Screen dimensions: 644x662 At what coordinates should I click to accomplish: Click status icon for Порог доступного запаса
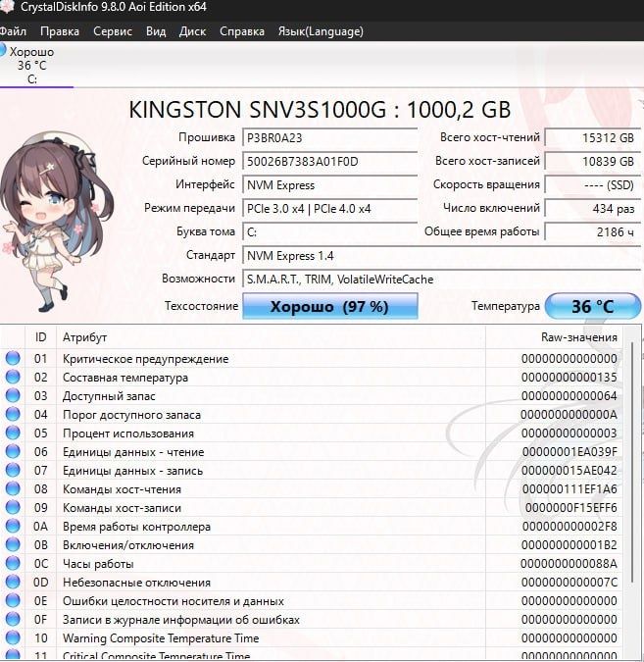pyautogui.click(x=13, y=414)
